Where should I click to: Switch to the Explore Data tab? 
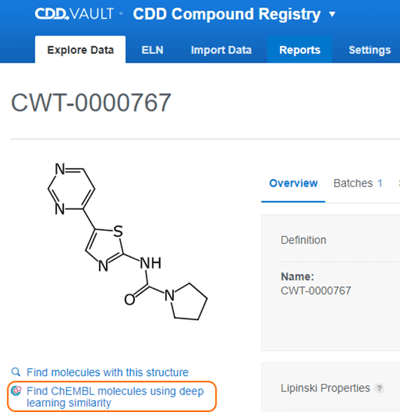click(x=80, y=50)
